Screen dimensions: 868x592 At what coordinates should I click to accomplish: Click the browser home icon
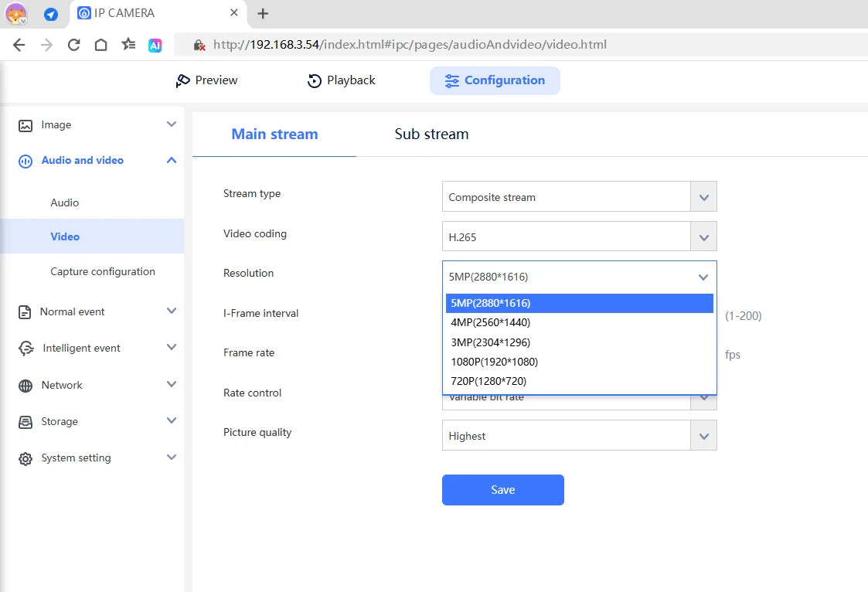(100, 45)
